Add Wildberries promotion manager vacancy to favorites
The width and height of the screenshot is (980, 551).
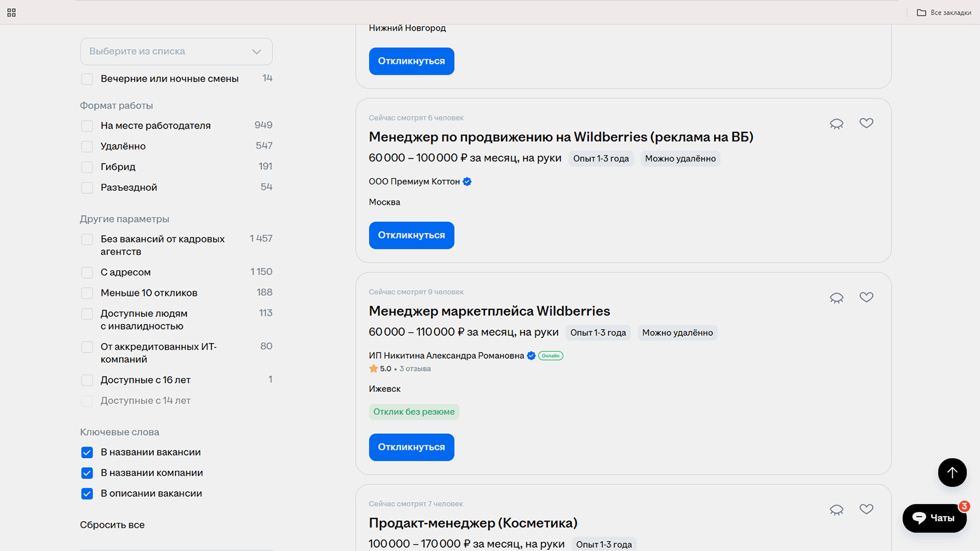(x=866, y=123)
